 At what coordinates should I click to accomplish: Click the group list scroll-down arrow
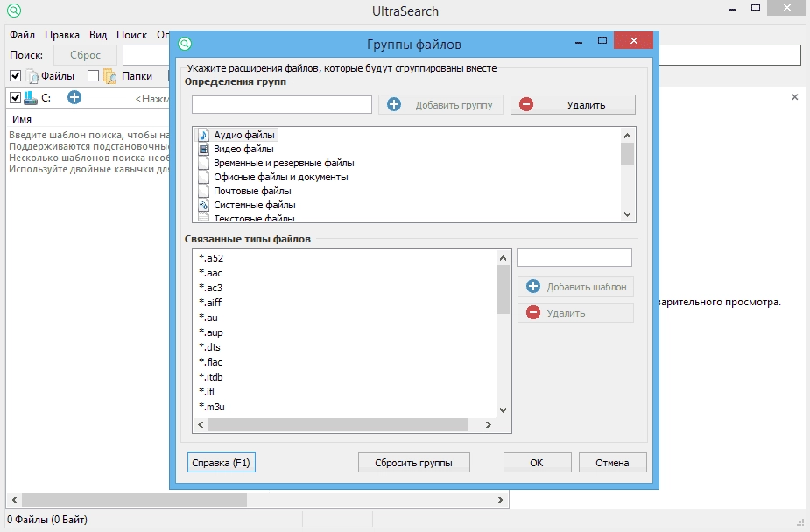tap(628, 214)
